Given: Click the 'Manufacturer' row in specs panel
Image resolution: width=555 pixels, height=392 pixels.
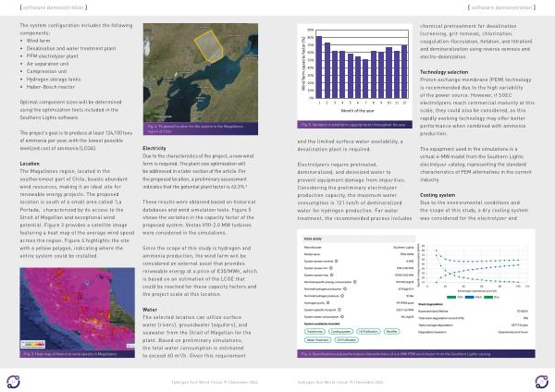Looking at the screenshot, I should pos(359,247).
